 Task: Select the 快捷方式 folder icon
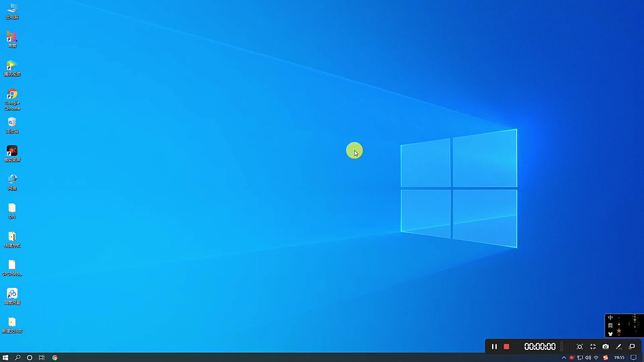[x=12, y=239]
